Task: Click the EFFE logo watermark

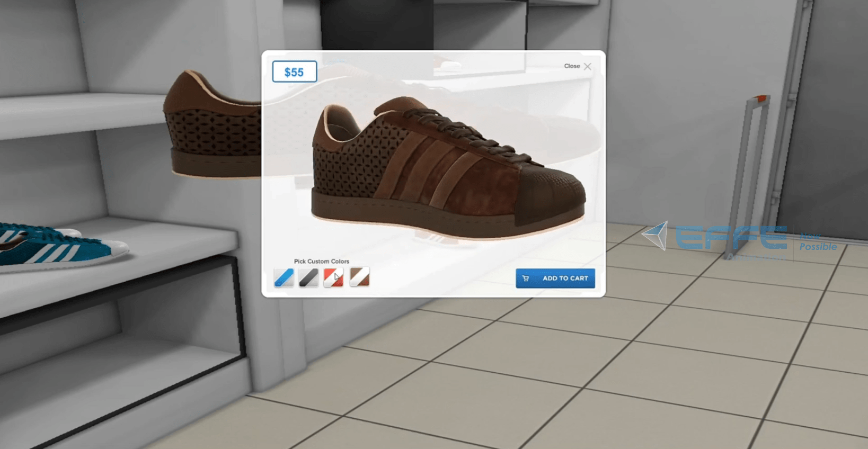Action: [x=731, y=238]
